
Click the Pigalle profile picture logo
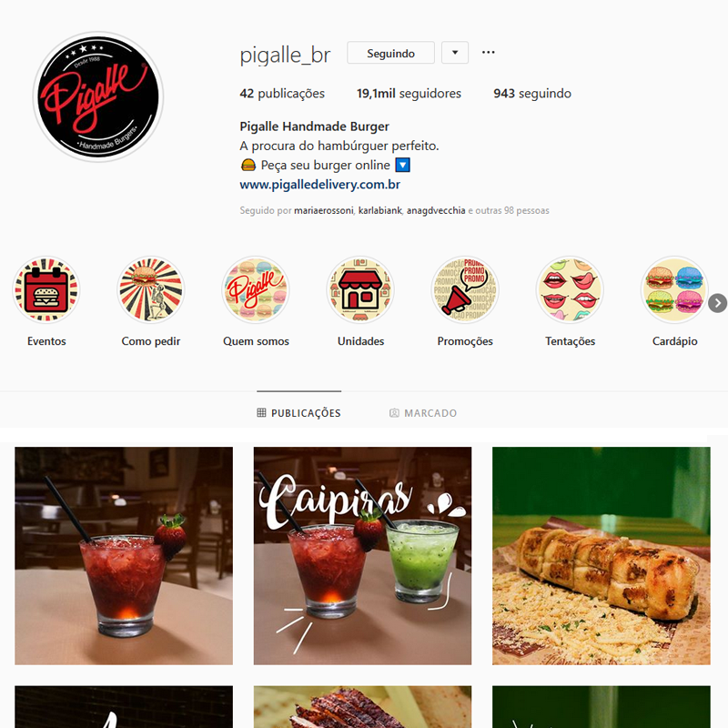point(98,97)
